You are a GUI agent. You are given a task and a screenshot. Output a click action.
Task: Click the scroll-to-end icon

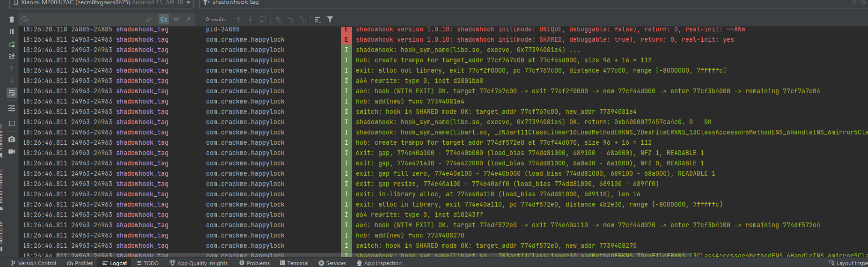(x=12, y=56)
